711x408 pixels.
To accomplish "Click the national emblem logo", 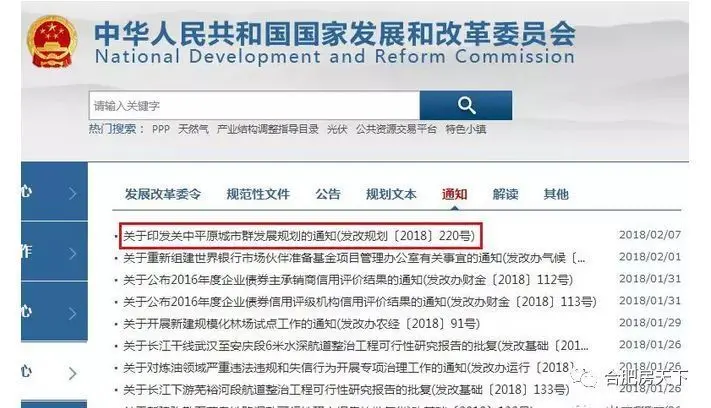I will click(x=51, y=42).
